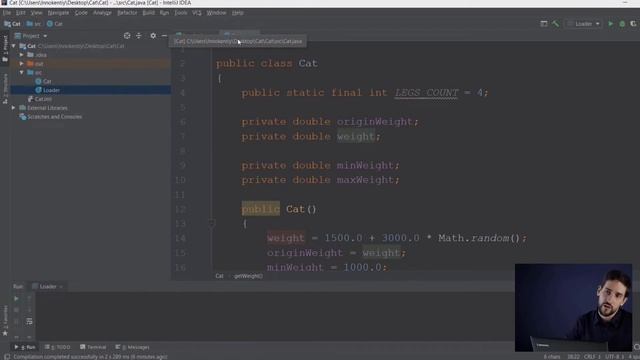
Task: Click originWeight field declaration on line 6
Action: coord(374,122)
